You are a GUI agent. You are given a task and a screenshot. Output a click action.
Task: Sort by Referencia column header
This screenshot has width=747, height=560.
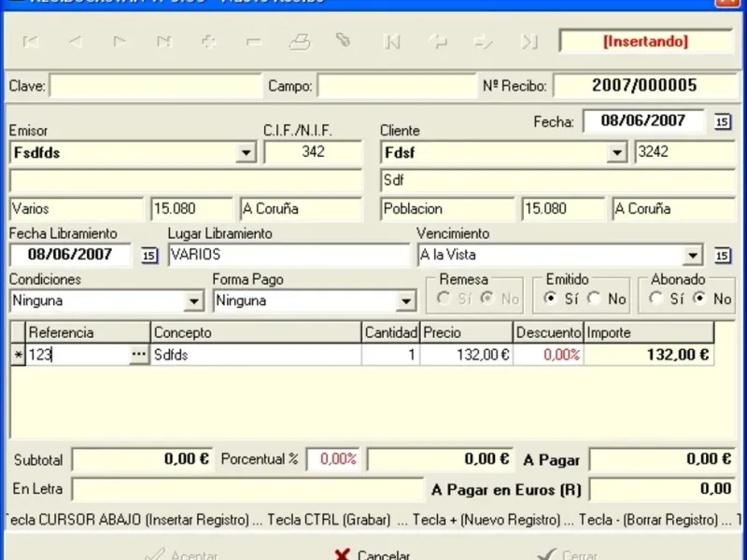click(88, 332)
